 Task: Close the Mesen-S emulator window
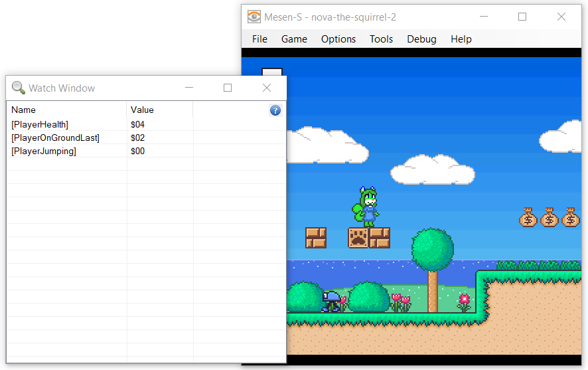561,17
